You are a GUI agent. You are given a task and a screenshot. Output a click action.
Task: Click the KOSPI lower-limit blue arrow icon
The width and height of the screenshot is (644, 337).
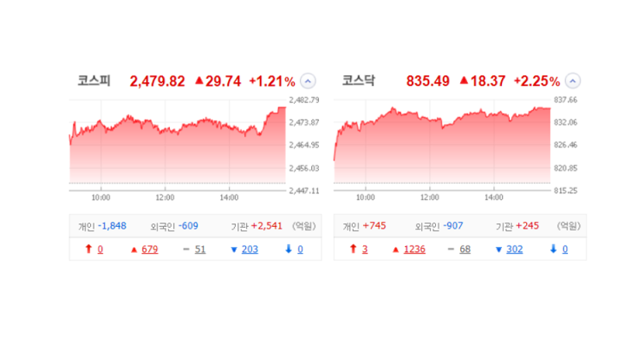[289, 249]
